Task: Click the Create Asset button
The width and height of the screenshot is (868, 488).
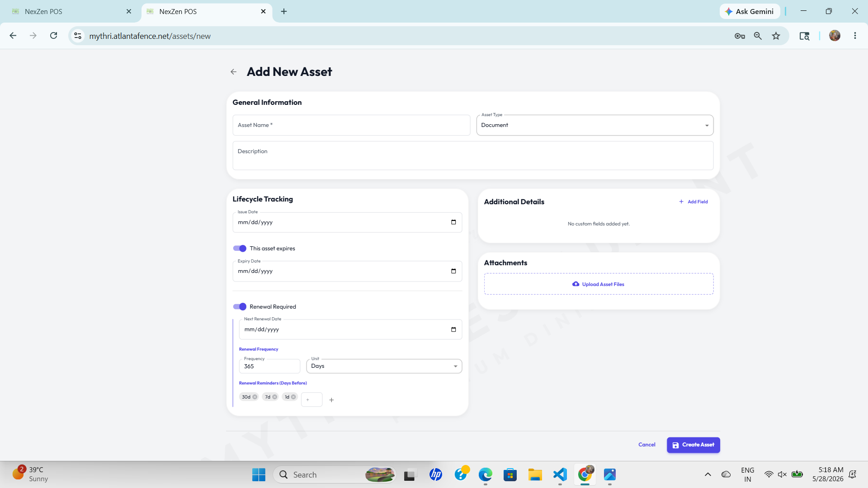Action: tap(693, 445)
